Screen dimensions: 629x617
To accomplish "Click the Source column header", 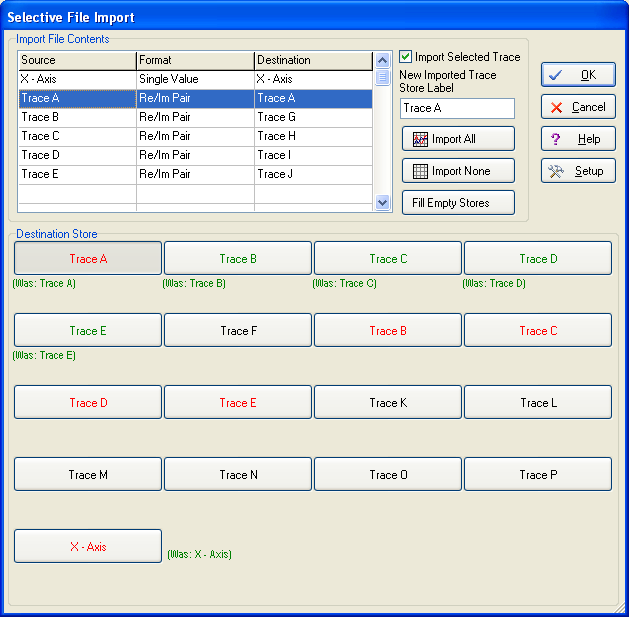I will tap(76, 60).
